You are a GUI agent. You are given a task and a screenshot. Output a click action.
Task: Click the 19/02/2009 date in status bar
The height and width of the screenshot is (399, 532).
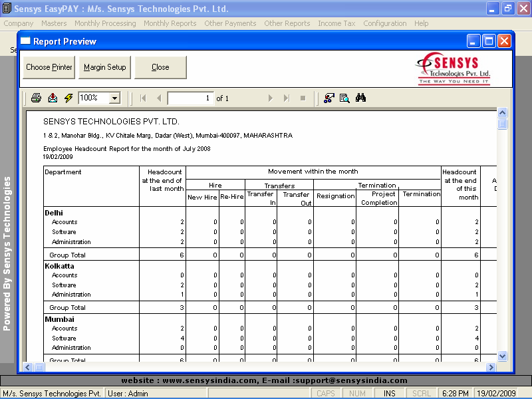496,394
